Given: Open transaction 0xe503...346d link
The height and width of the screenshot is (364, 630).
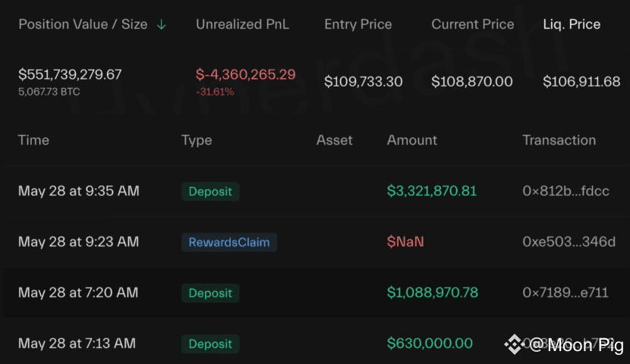Looking at the screenshot, I should click(x=569, y=242).
